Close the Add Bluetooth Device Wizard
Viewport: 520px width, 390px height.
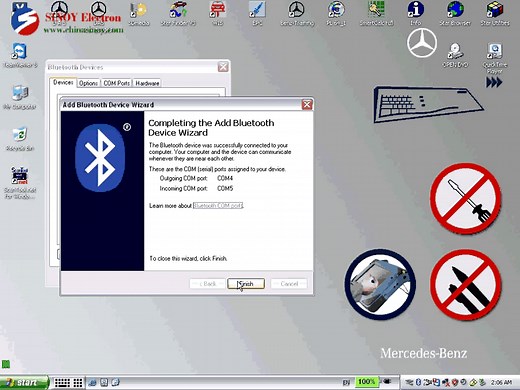pos(307,105)
